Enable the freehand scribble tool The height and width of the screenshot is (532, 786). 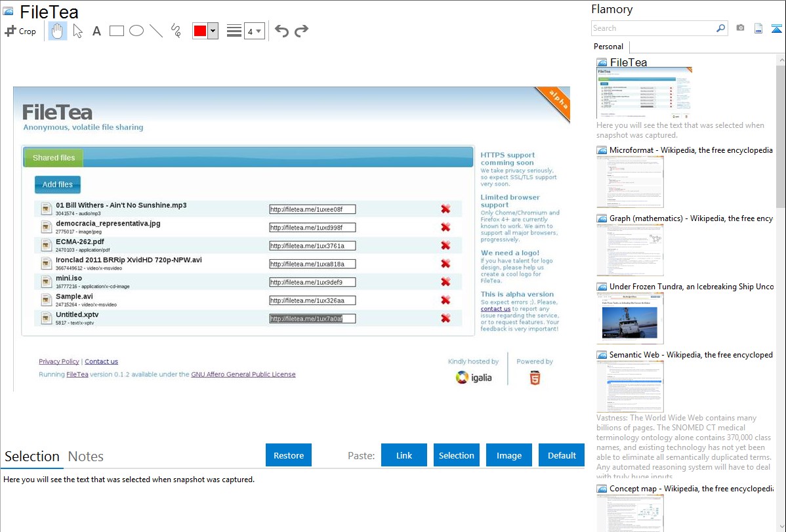(x=176, y=31)
